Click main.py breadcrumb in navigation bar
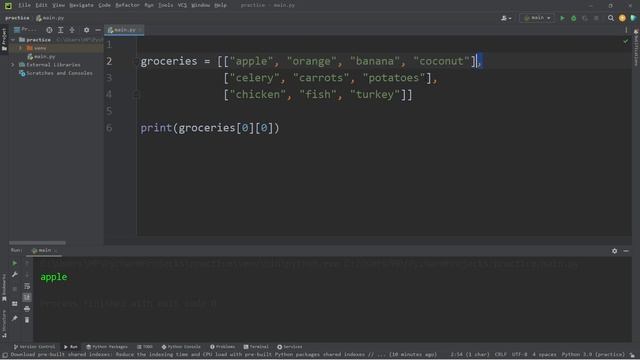The image size is (640, 360). coord(50,18)
